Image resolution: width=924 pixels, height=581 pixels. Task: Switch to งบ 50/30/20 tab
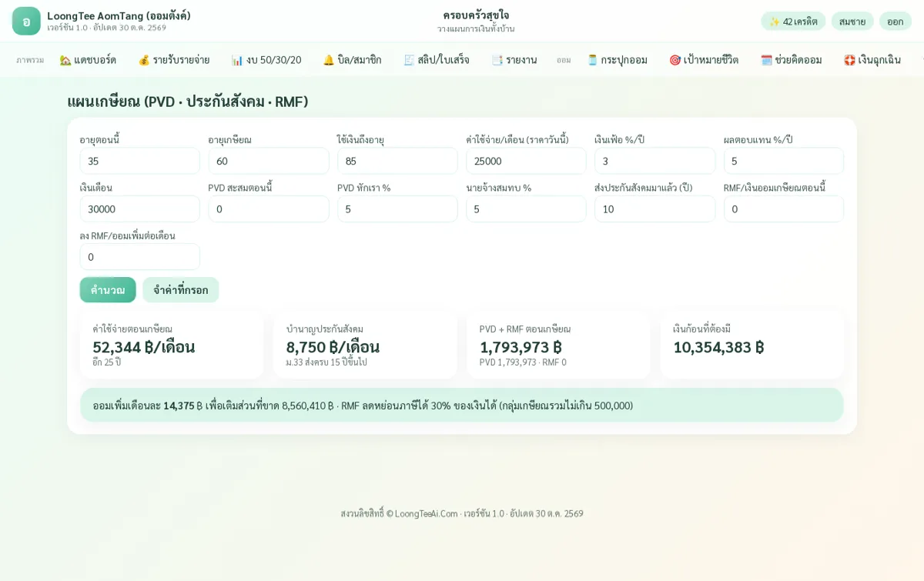click(266, 59)
